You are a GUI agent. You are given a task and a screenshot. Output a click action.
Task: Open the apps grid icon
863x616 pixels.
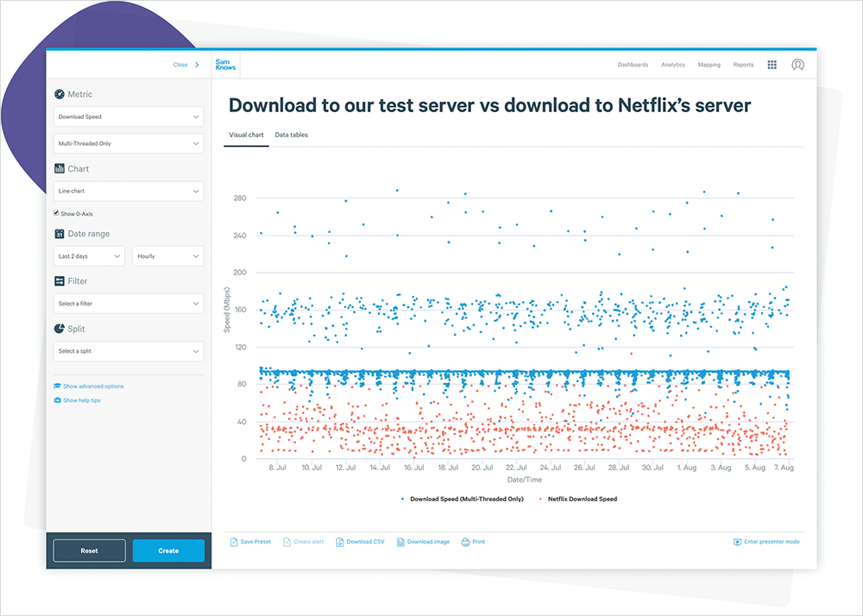coord(772,65)
